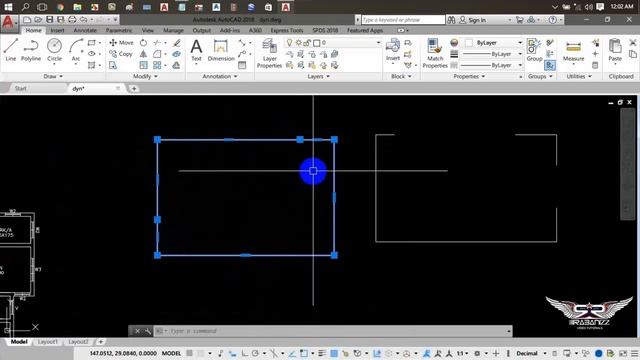Select the Text annotation tool
Screen dimensions: 640x360
[x=196, y=50]
